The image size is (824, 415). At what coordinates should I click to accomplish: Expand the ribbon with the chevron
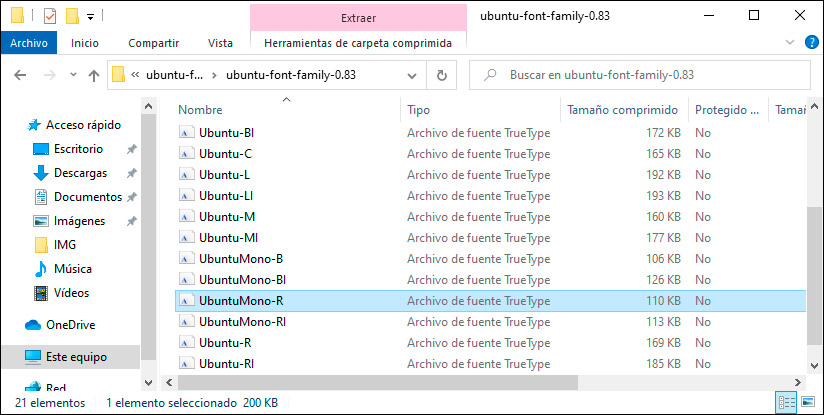tap(789, 43)
